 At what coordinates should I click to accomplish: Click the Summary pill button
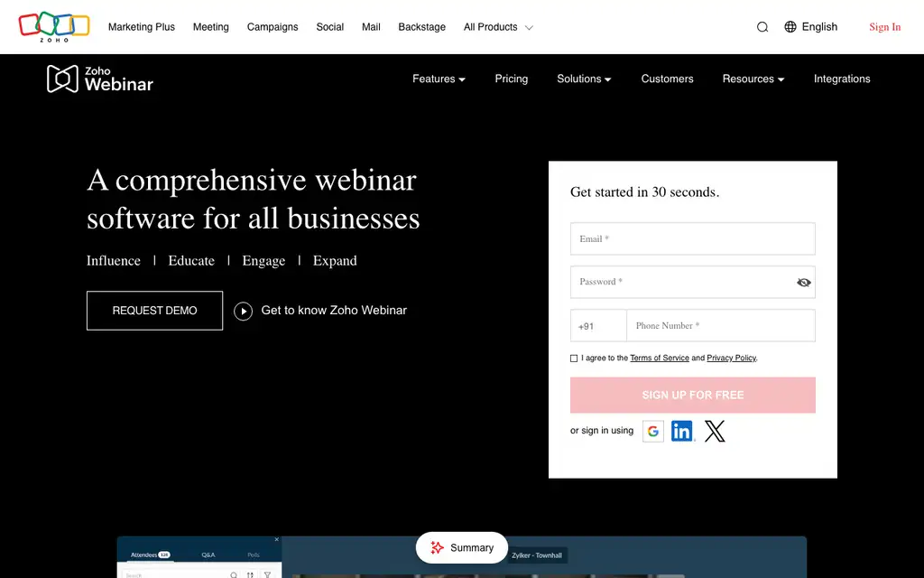tap(462, 548)
